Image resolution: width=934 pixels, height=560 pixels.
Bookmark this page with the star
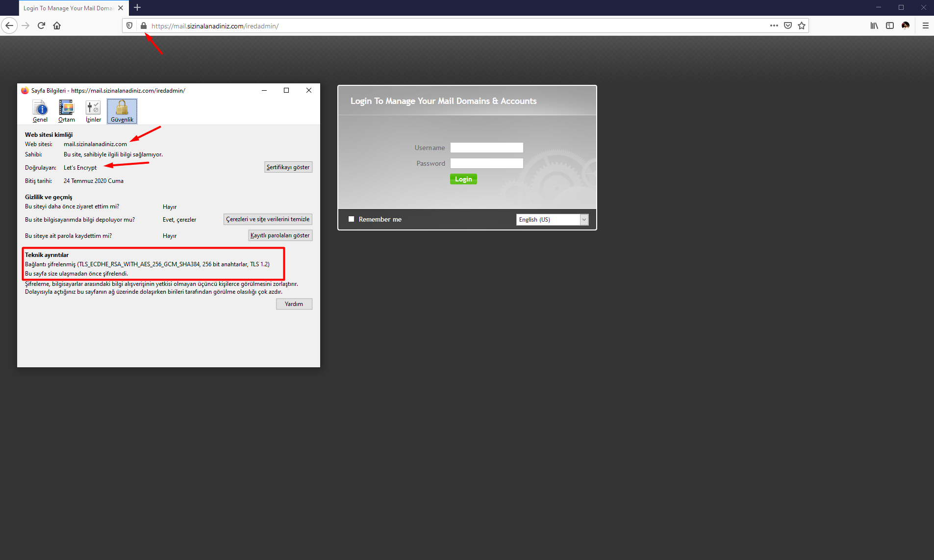point(802,25)
